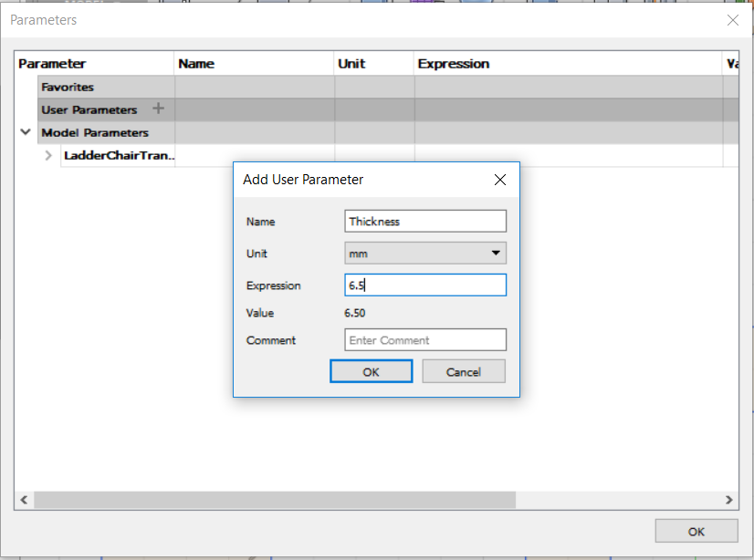Expand the LadderChairTran.. tree row
The image size is (754, 560).
tap(48, 156)
